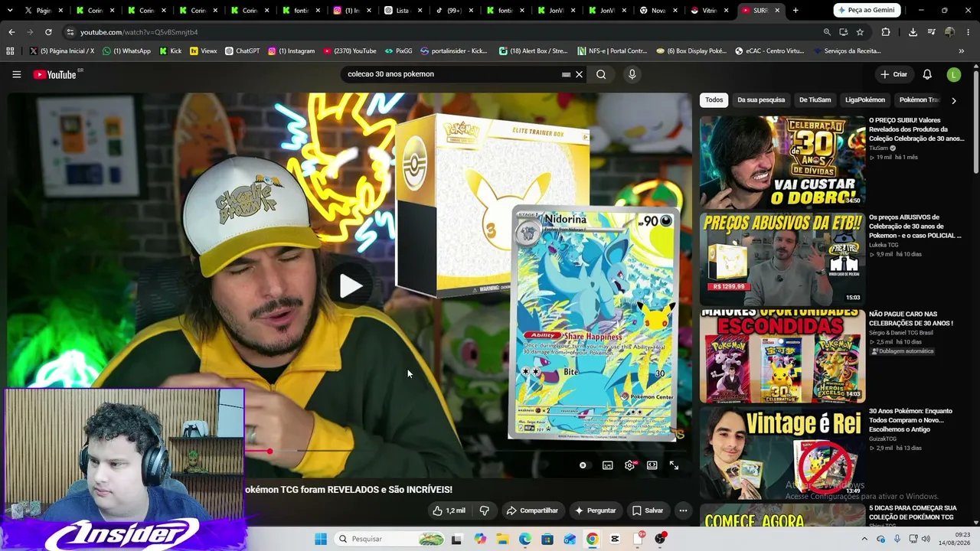Reload the page

pos(48,32)
